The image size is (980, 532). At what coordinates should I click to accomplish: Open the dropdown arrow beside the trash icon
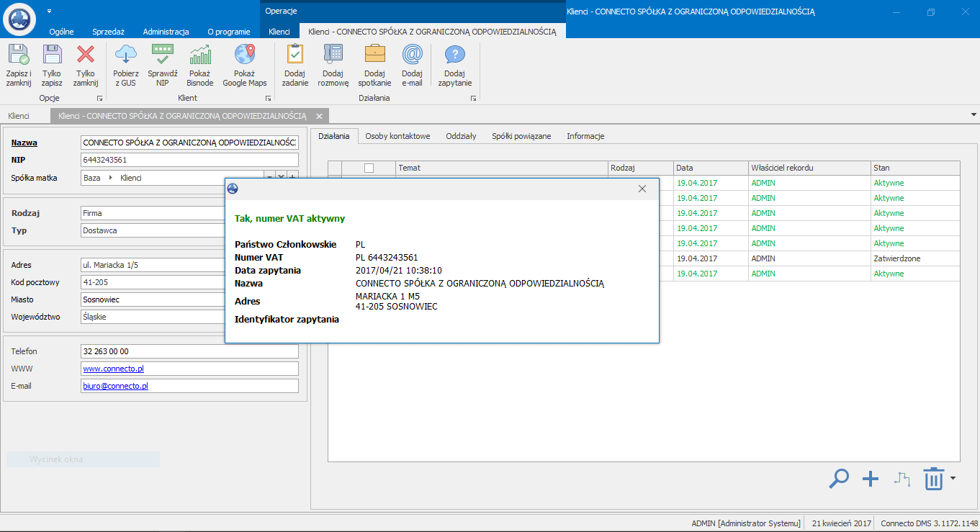[953, 477]
